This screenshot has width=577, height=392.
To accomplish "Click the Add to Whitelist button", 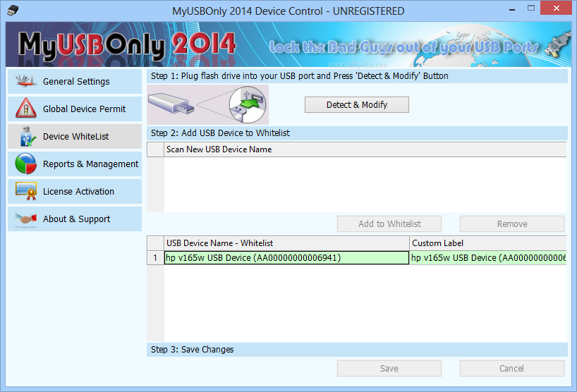I will [x=389, y=224].
